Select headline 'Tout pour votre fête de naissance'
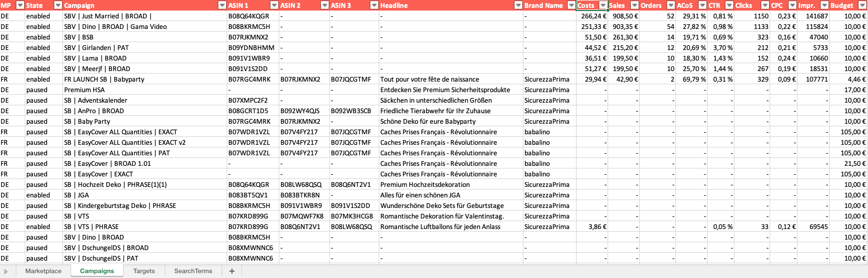The height and width of the screenshot is (278, 868). point(451,79)
